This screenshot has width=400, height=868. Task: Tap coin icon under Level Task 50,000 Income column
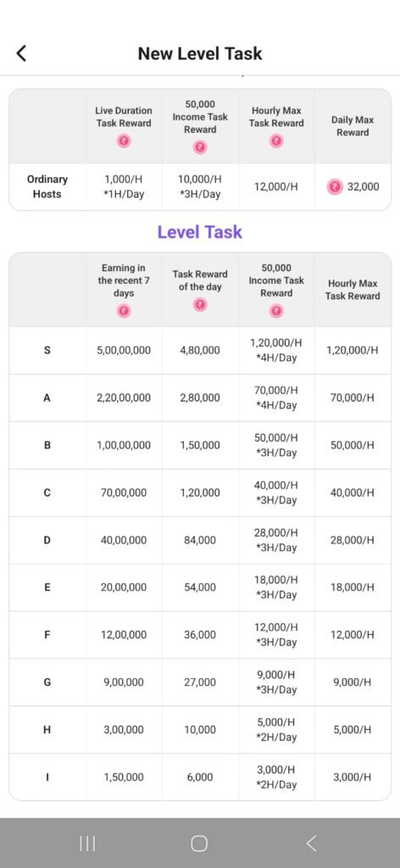(276, 311)
